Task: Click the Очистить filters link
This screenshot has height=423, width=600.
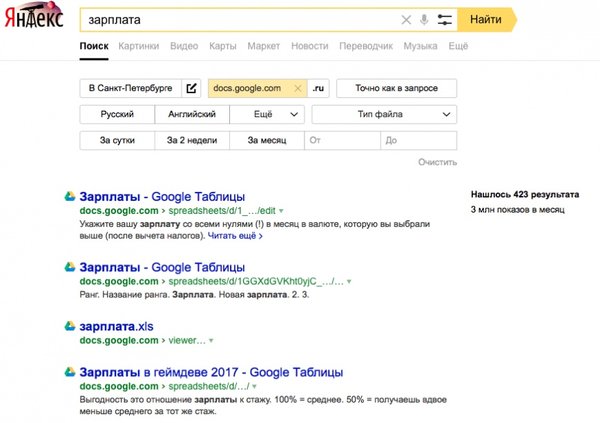Action: point(437,162)
